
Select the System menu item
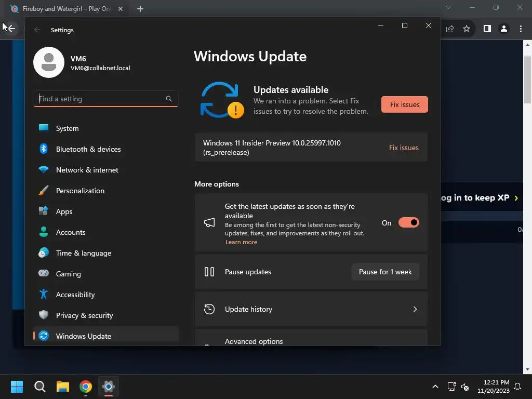coord(106,128)
